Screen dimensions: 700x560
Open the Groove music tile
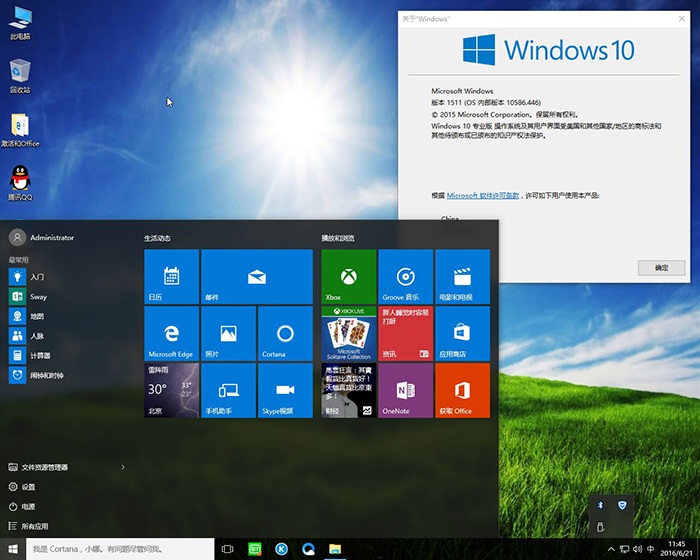click(405, 277)
